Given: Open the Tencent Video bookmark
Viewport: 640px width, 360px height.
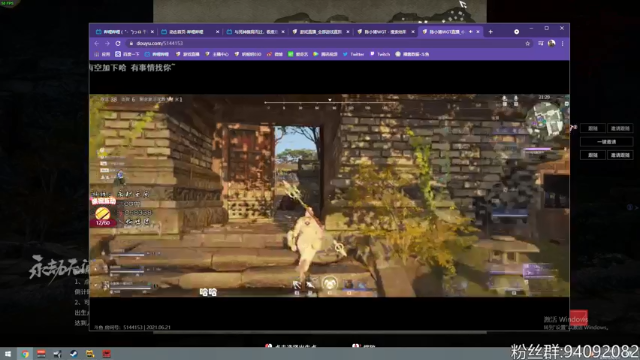Looking at the screenshot, I should (325, 54).
